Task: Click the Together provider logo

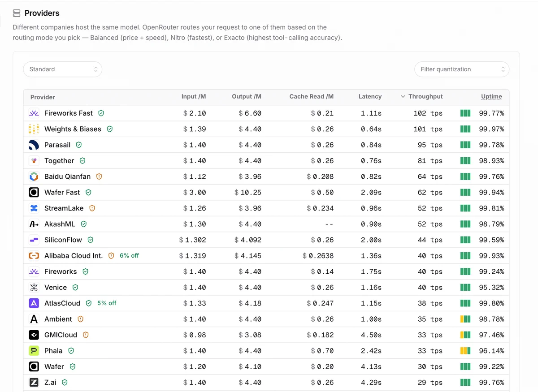Action: click(x=34, y=161)
